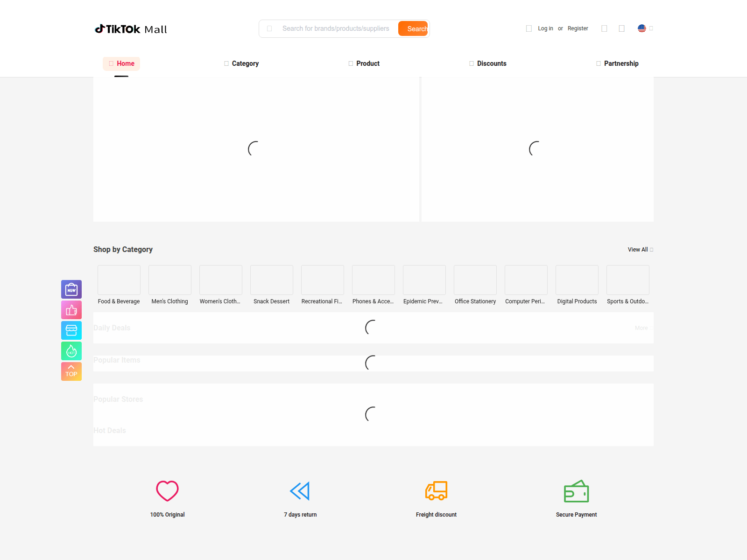Open the Category tab

click(x=241, y=63)
